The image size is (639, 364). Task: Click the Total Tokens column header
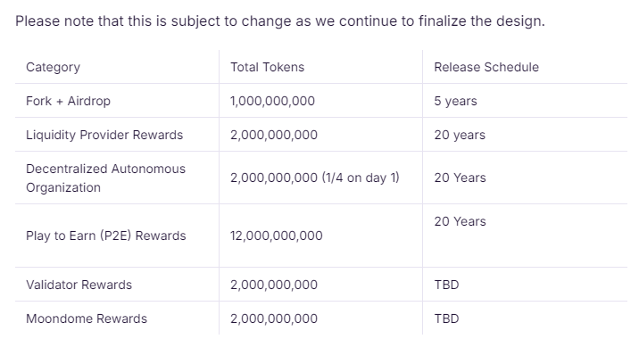pos(268,67)
